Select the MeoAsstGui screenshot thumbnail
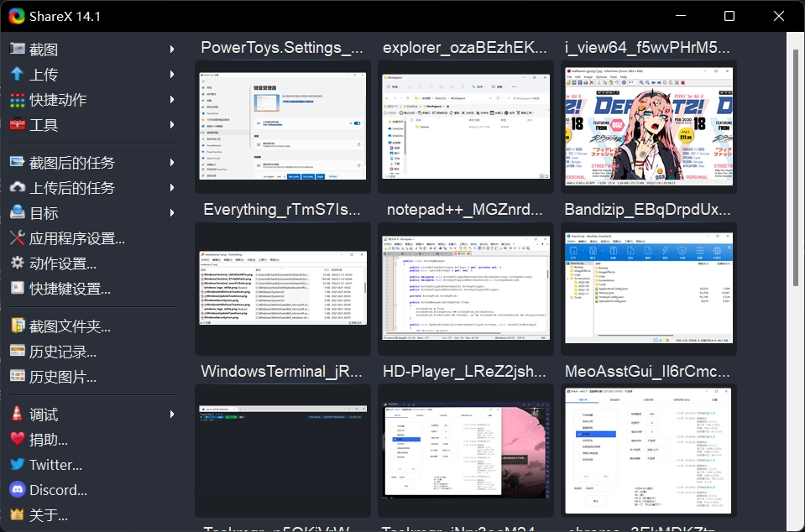 tap(649, 451)
